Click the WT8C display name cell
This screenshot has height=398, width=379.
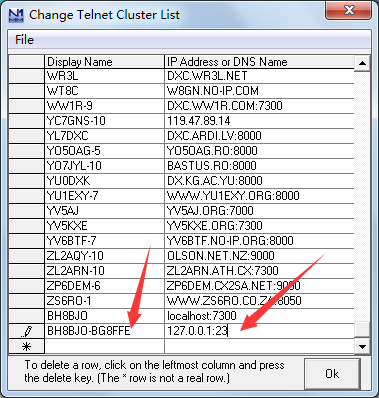[x=104, y=91]
